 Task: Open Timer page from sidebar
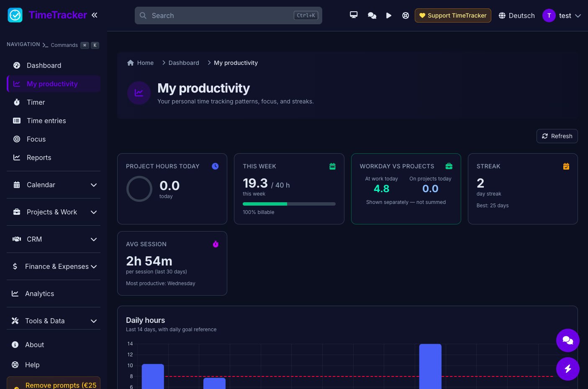(54, 102)
